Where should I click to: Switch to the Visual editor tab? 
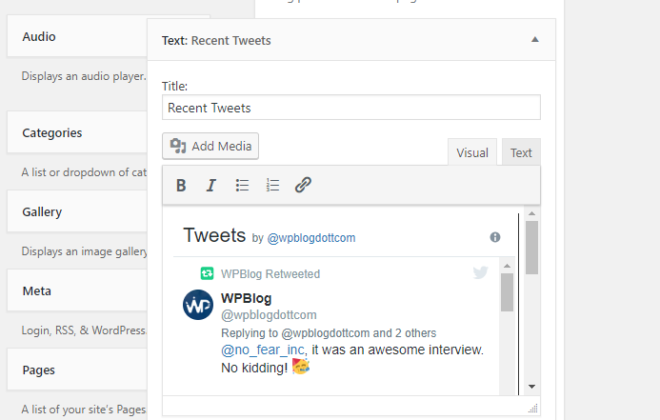472,152
